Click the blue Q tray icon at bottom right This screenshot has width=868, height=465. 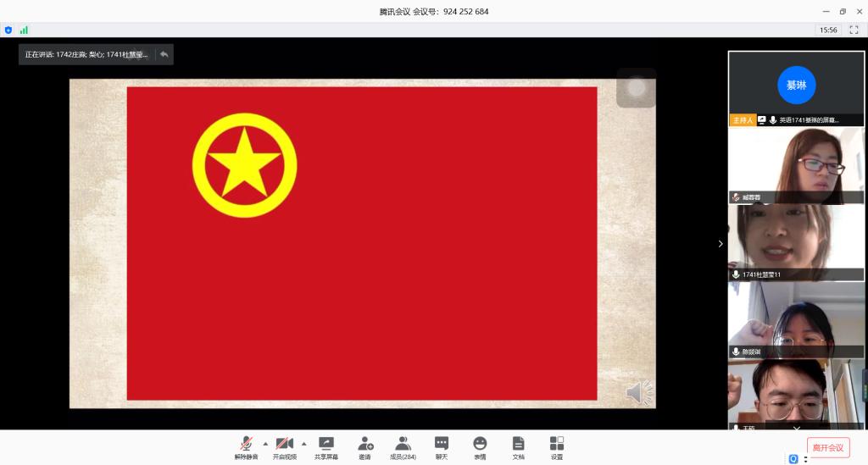click(793, 459)
